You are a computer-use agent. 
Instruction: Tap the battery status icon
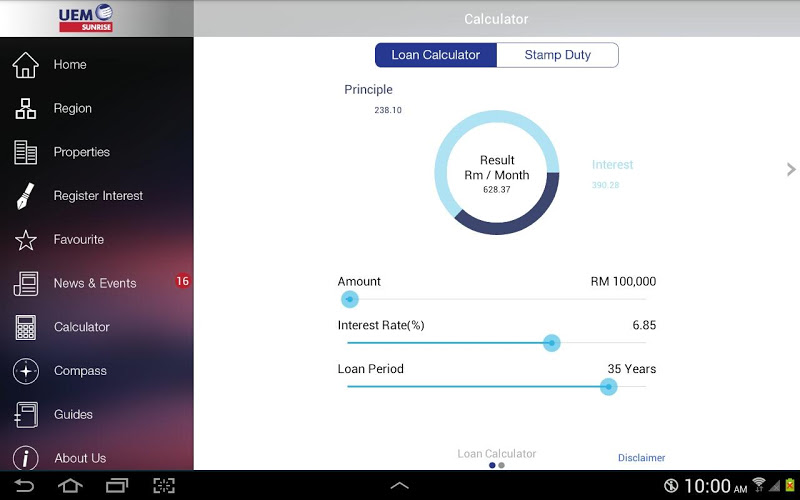[790, 485]
